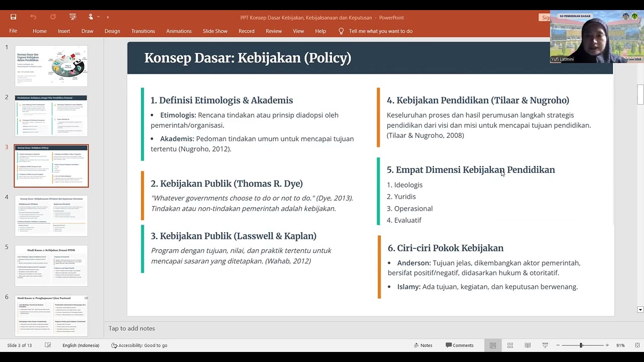This screenshot has height=362, width=644.
Task: Click the list item '4. Evaluatif'
Action: tap(404, 220)
